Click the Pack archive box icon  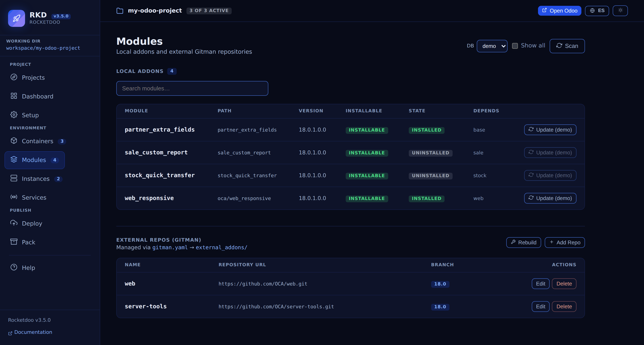click(x=14, y=242)
